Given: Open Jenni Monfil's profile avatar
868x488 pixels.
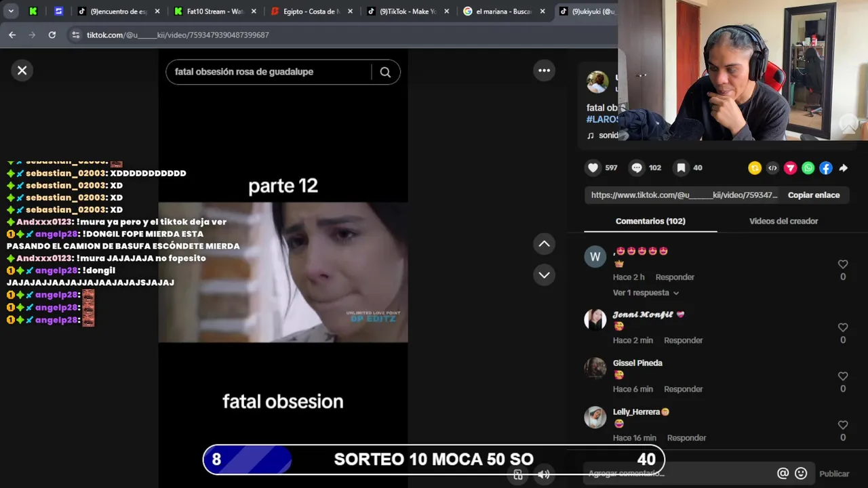Looking at the screenshot, I should [595, 320].
